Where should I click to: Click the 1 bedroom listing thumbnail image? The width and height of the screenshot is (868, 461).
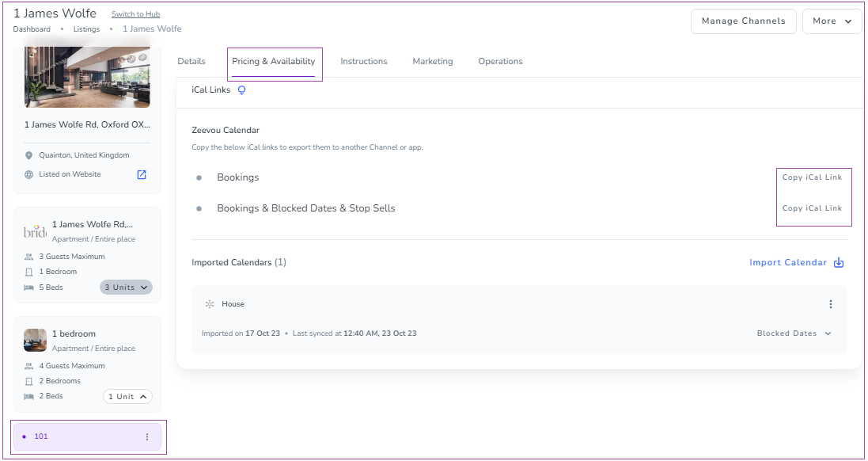click(35, 341)
